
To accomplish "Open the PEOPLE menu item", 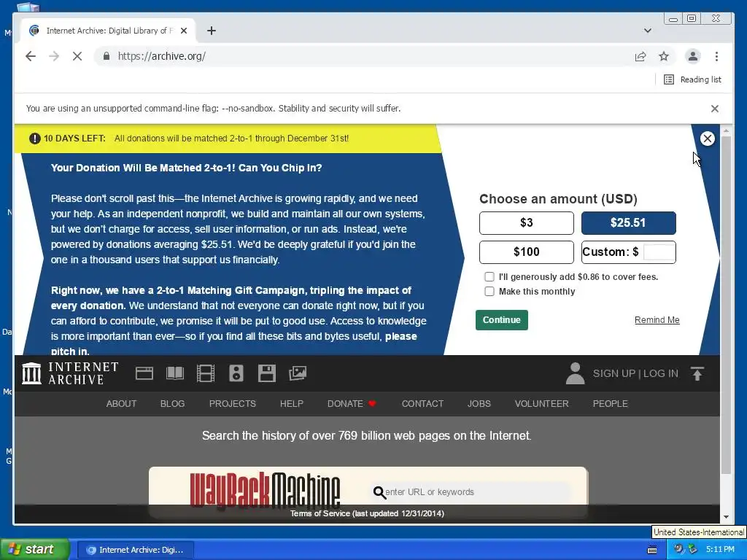I will click(611, 404).
